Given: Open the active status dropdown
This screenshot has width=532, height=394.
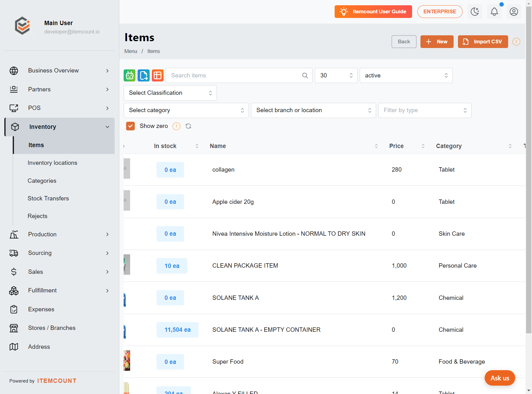Looking at the screenshot, I should point(406,76).
